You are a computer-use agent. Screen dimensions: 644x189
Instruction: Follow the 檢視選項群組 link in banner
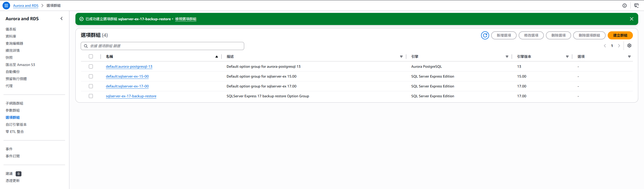(x=186, y=19)
